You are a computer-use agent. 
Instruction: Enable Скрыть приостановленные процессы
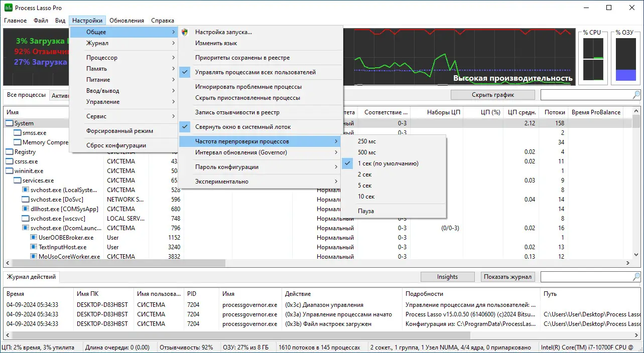tap(261, 98)
